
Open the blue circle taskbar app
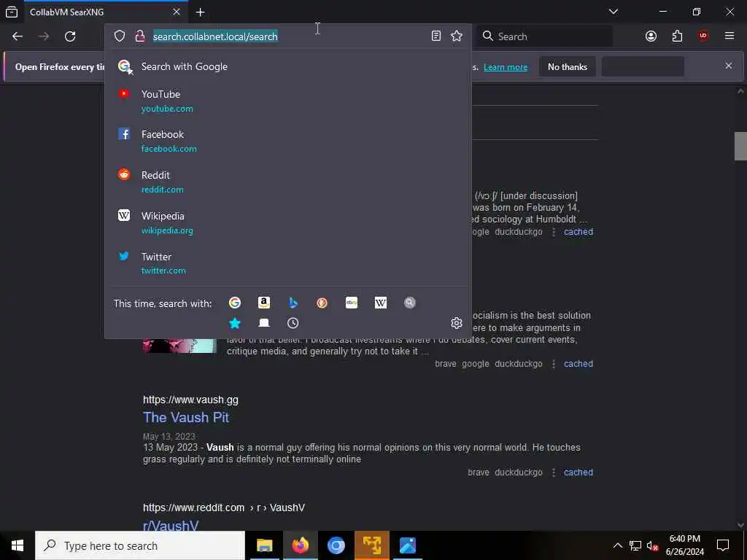336,545
